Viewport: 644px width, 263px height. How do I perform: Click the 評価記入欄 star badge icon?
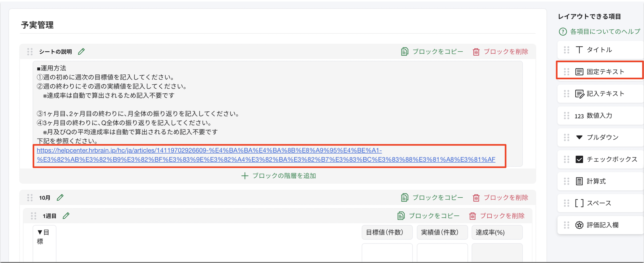click(579, 225)
